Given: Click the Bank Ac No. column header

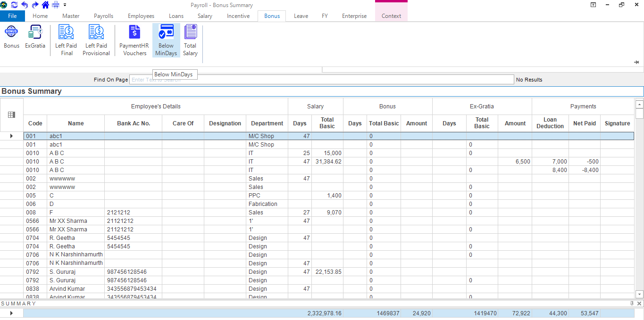Looking at the screenshot, I should 134,123.
